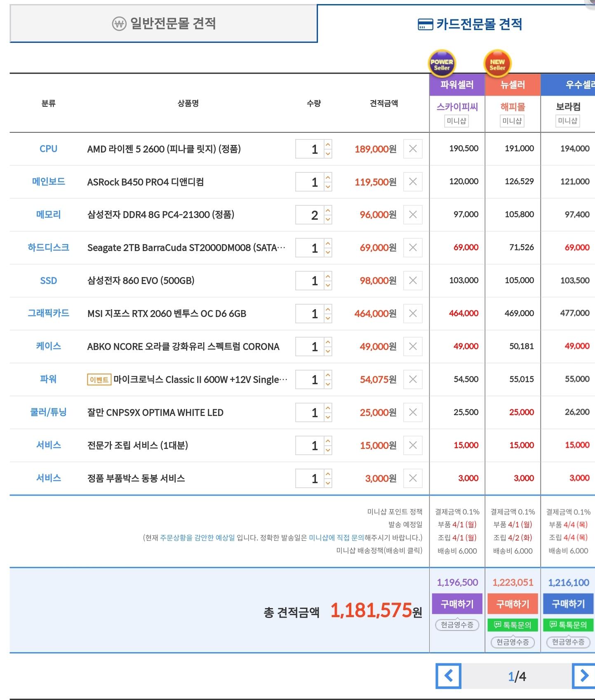The width and height of the screenshot is (595, 700).
Task: Open 톡톡문의 for 해피몰 seller
Action: click(513, 625)
